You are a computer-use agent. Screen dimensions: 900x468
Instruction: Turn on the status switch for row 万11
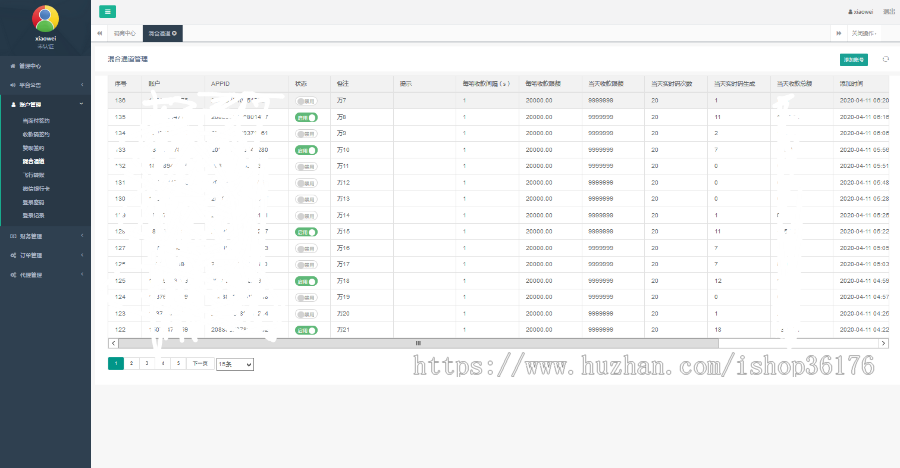(x=306, y=167)
